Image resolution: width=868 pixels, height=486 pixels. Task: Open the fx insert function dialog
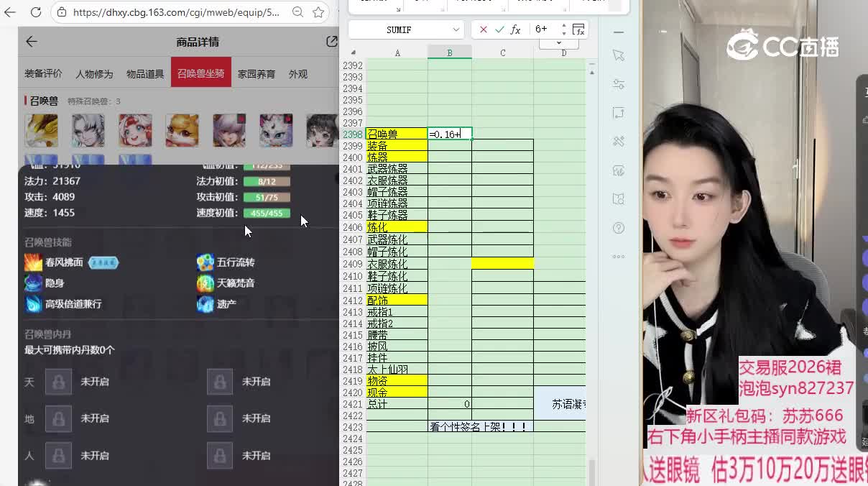click(515, 29)
